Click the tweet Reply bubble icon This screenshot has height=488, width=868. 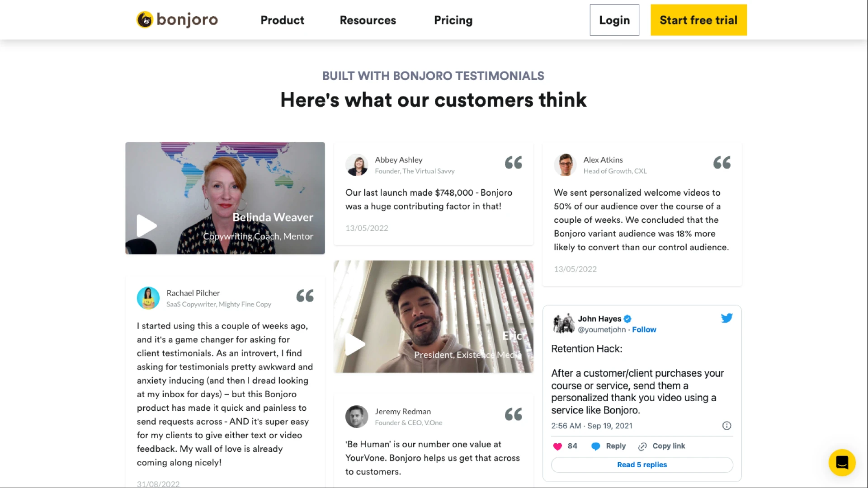coord(596,446)
